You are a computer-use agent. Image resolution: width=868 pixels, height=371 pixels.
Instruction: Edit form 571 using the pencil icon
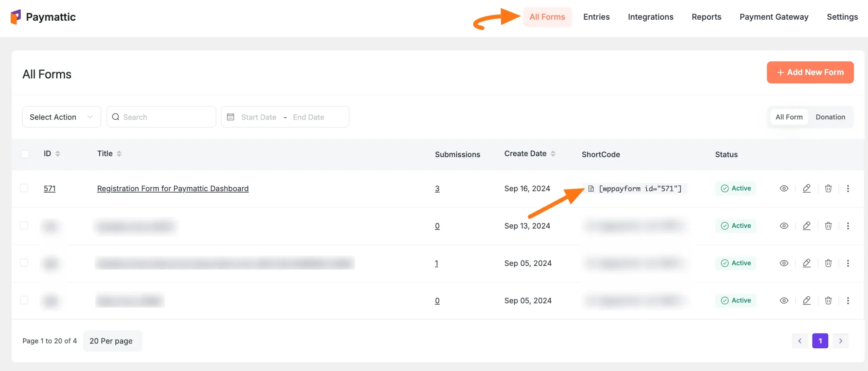807,189
